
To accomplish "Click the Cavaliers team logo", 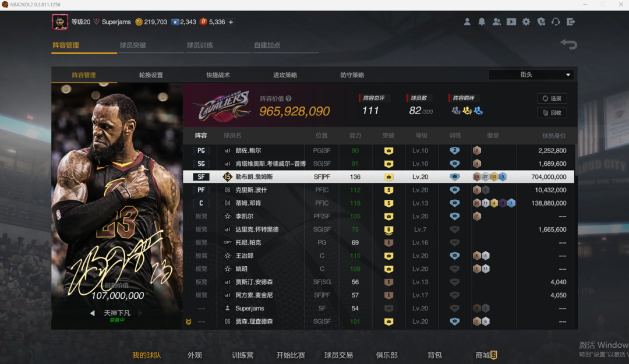I will (221, 107).
